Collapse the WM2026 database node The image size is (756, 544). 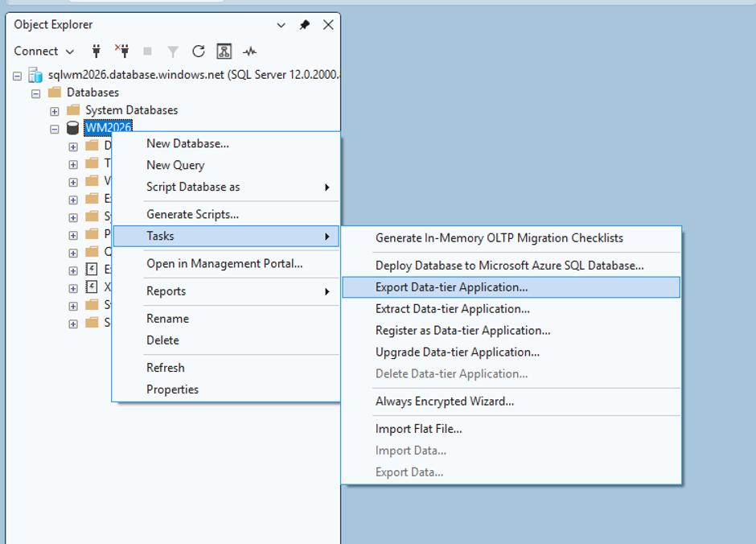click(x=55, y=130)
